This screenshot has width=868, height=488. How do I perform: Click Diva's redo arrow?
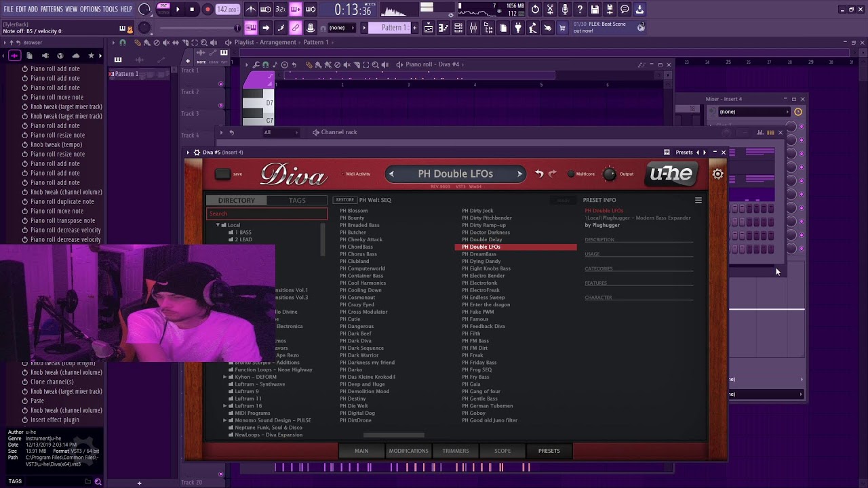point(552,174)
